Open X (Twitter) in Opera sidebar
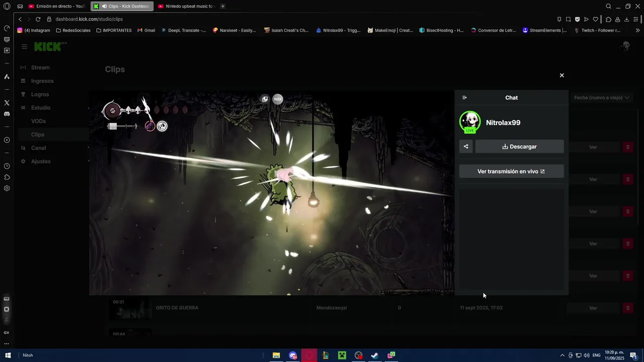Screen dimensions: 644x362 [7, 103]
